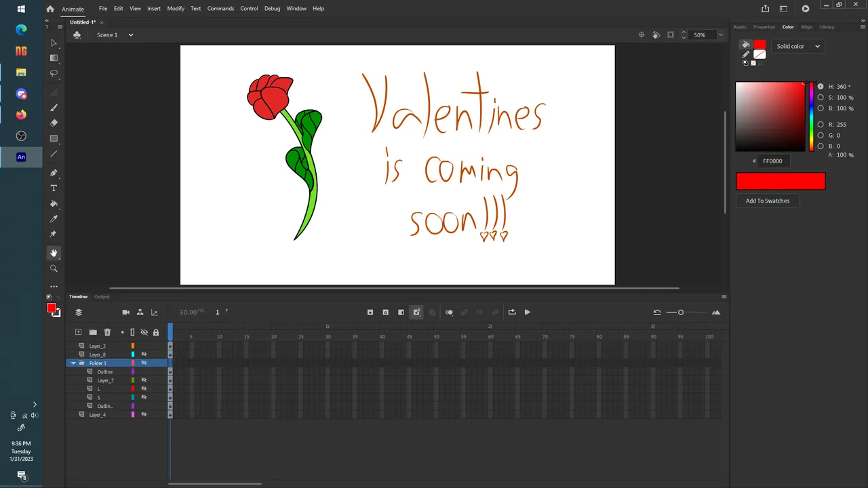Image resolution: width=868 pixels, height=488 pixels.
Task: Collapse the Folder 1 layer folder
Action: pos(73,363)
